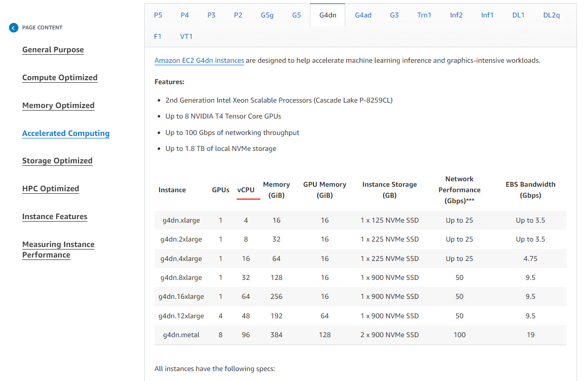Click the G3 instance tab
The image size is (588, 381).
[394, 15]
